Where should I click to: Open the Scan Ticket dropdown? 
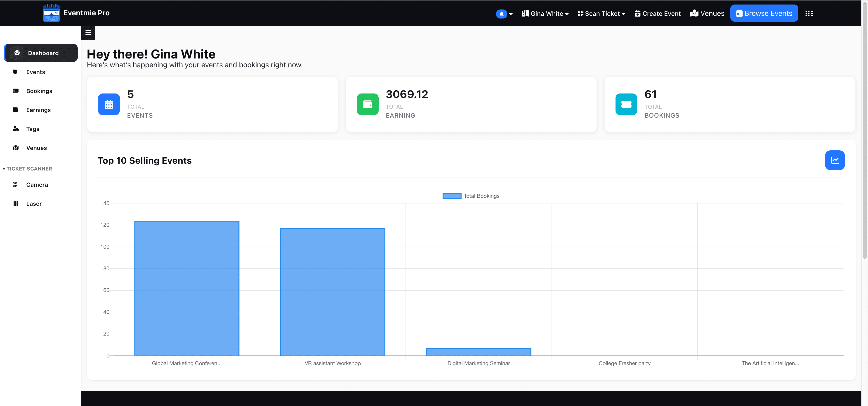point(601,14)
